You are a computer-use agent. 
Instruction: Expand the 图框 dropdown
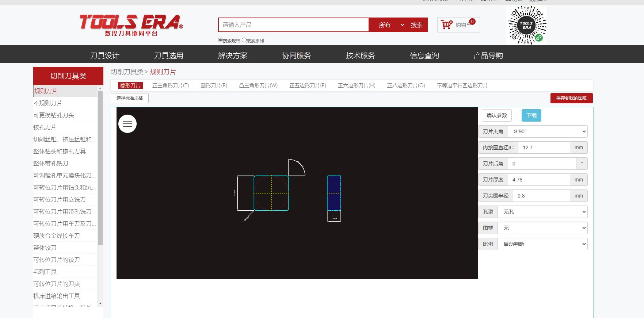pyautogui.click(x=542, y=228)
